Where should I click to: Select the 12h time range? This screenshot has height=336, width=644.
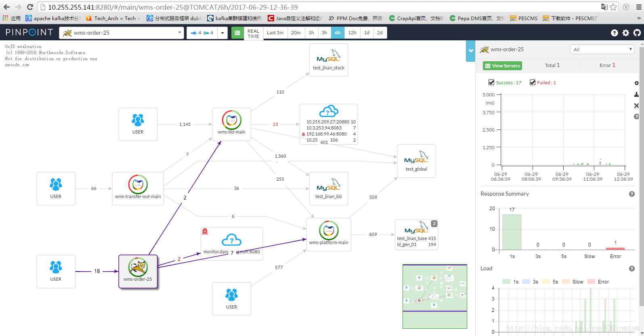point(352,33)
